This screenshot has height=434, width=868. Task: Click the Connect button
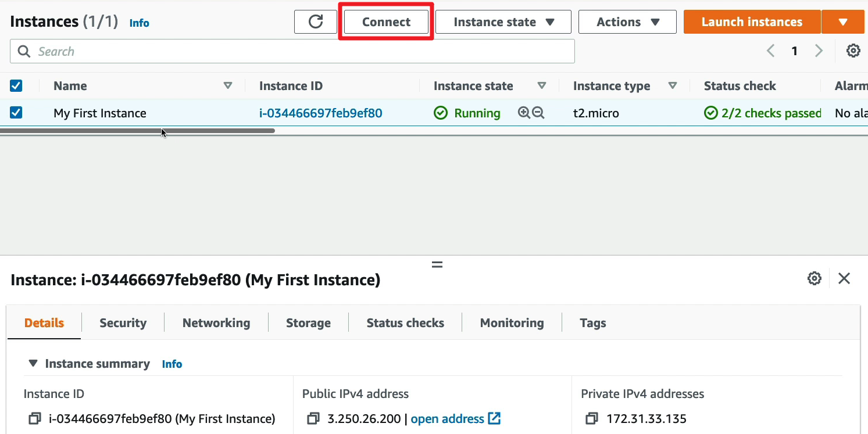[x=386, y=22]
